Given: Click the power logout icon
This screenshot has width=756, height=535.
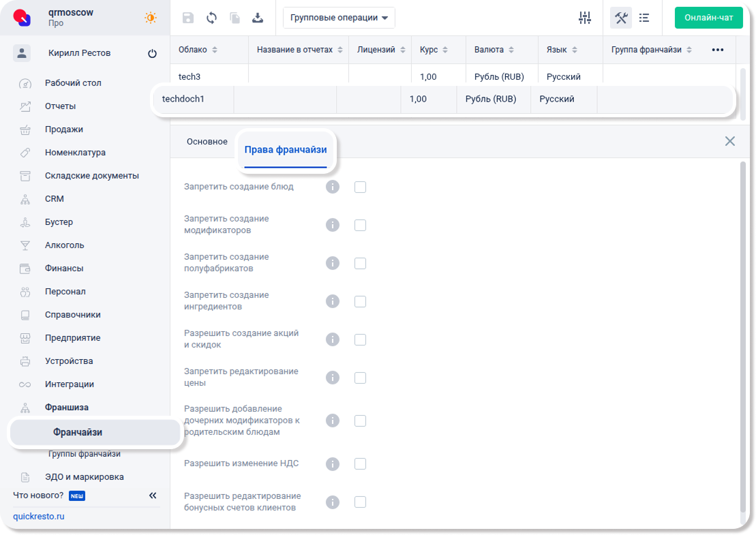Looking at the screenshot, I should point(152,54).
